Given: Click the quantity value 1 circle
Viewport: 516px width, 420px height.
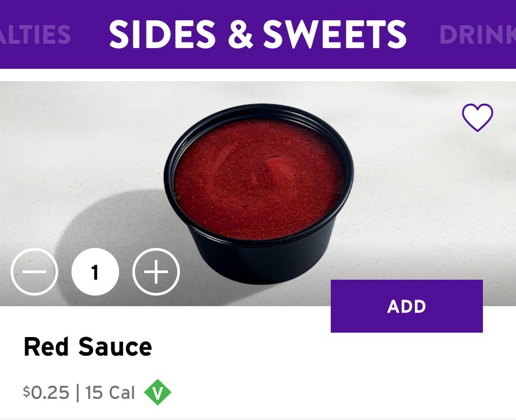Looking at the screenshot, I should (95, 272).
